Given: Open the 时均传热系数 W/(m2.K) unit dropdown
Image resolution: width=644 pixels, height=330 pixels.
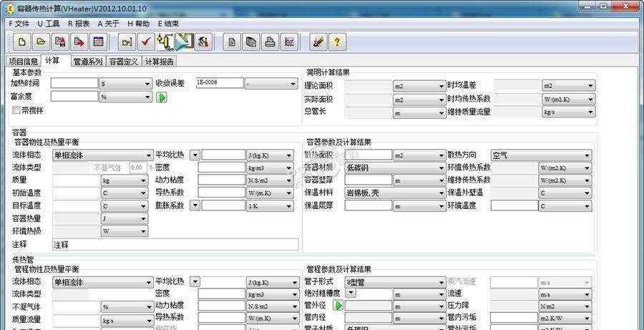Looking at the screenshot, I should [568, 99].
